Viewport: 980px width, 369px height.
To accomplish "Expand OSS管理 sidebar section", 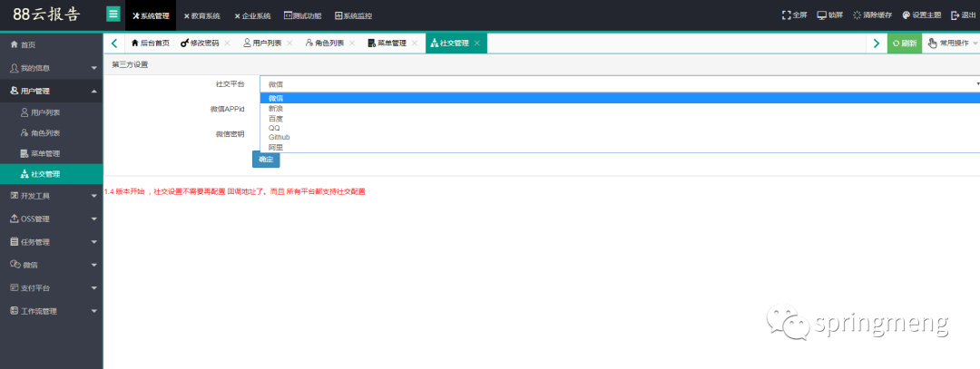I will pyautogui.click(x=51, y=219).
